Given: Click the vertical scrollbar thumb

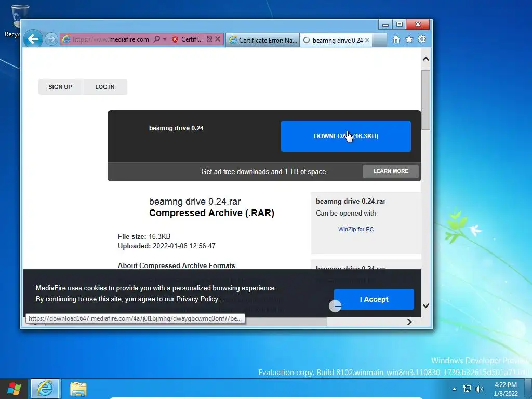Looking at the screenshot, I should click(x=426, y=100).
